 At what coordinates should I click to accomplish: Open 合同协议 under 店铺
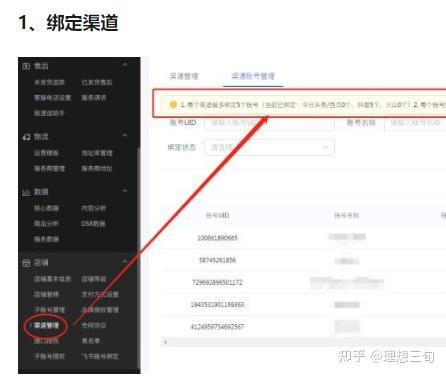tap(94, 325)
